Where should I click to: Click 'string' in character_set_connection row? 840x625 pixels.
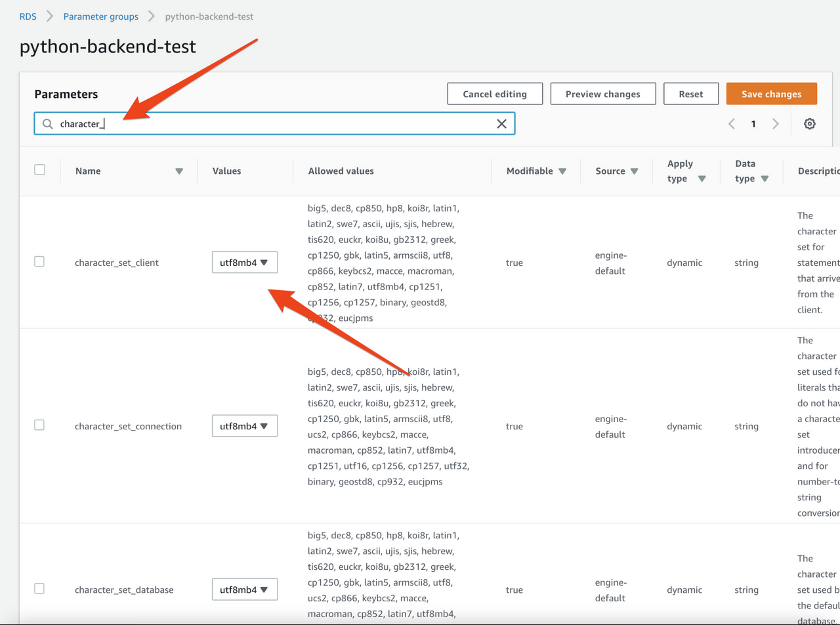[x=746, y=426]
